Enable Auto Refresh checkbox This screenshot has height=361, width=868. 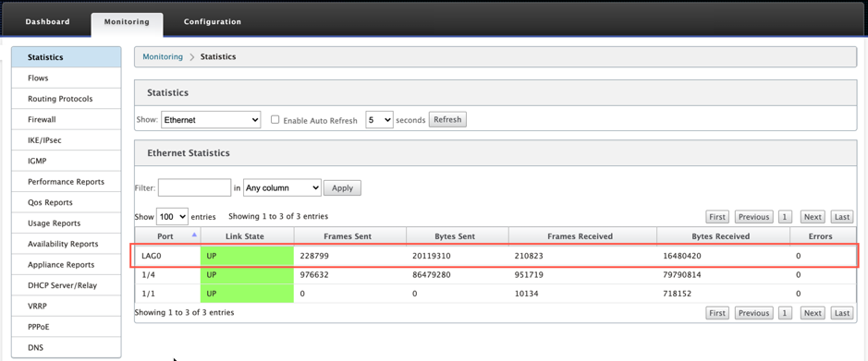coord(275,119)
